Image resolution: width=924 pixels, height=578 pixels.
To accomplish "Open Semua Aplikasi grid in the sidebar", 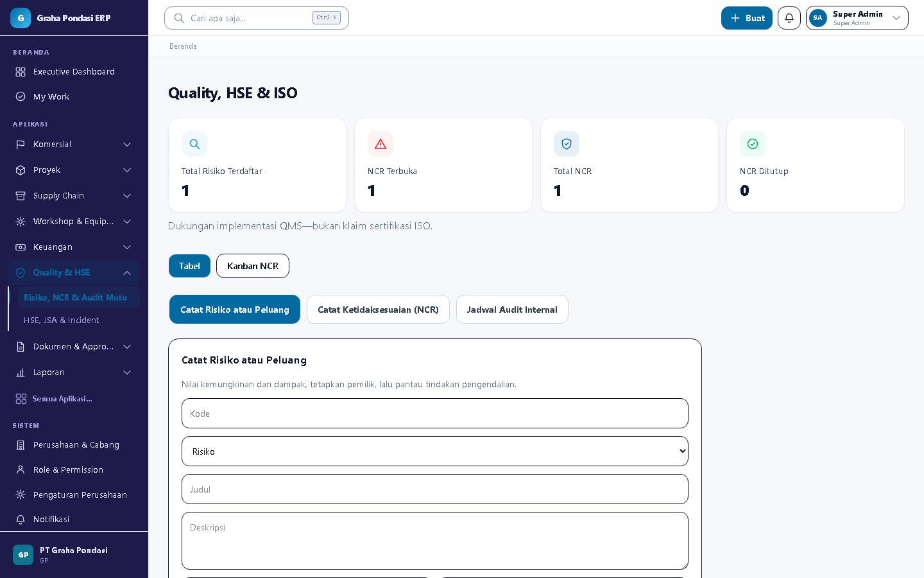I will point(74,399).
